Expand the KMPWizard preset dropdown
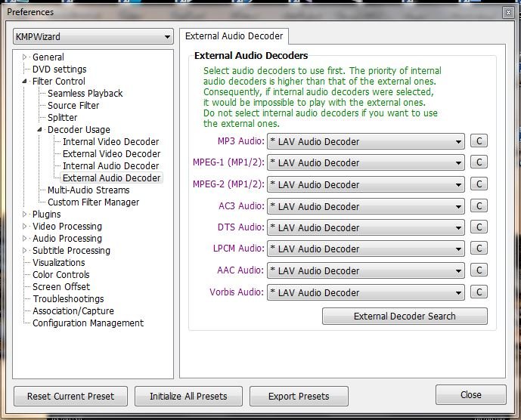 [93, 36]
